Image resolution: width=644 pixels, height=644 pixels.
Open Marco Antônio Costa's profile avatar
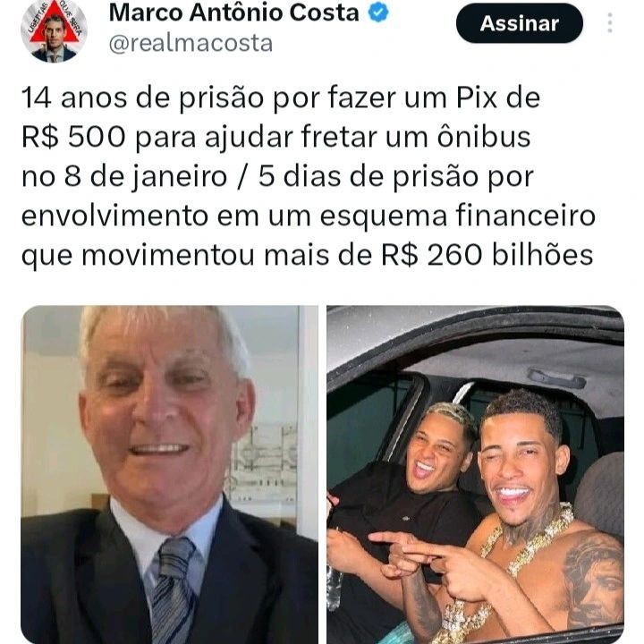coord(54,30)
